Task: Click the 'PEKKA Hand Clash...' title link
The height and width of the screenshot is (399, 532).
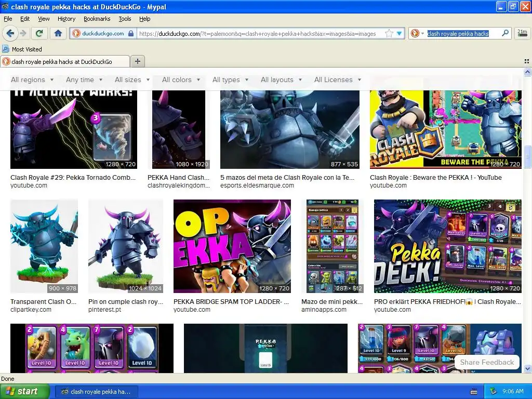Action: pyautogui.click(x=179, y=178)
